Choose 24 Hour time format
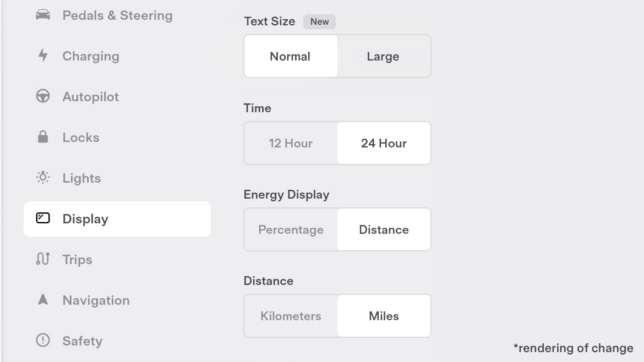 click(x=384, y=143)
